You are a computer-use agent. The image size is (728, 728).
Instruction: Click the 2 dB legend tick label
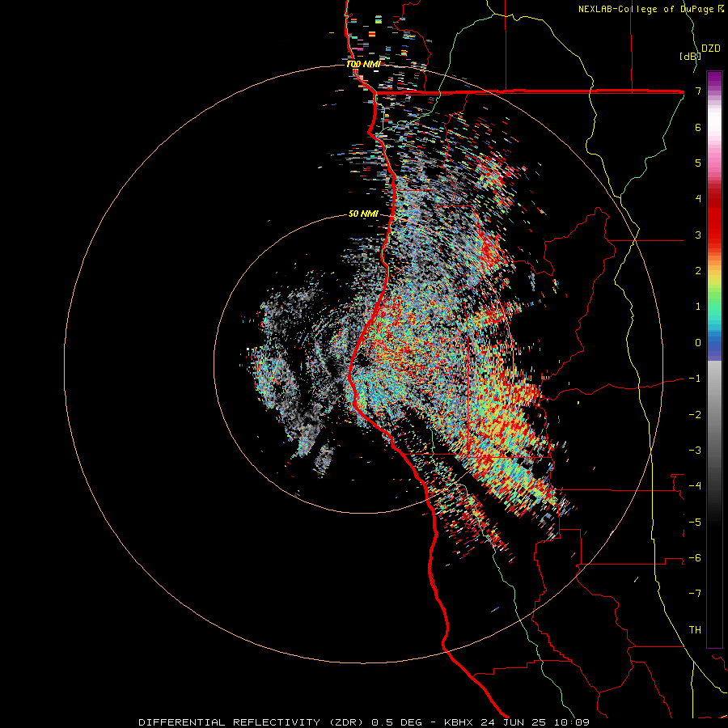tap(698, 271)
